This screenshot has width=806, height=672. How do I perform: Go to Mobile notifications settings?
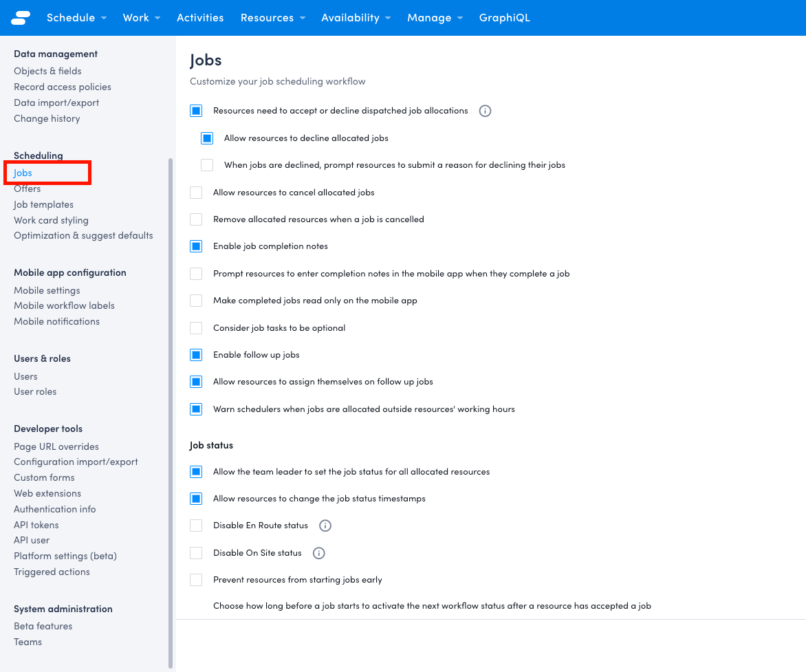56,321
